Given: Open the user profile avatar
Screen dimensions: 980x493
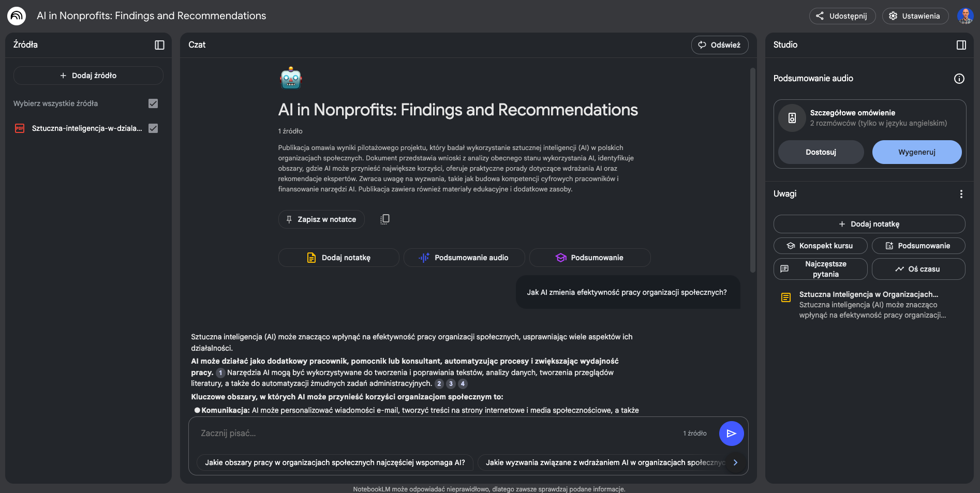Looking at the screenshot, I should click(x=965, y=16).
